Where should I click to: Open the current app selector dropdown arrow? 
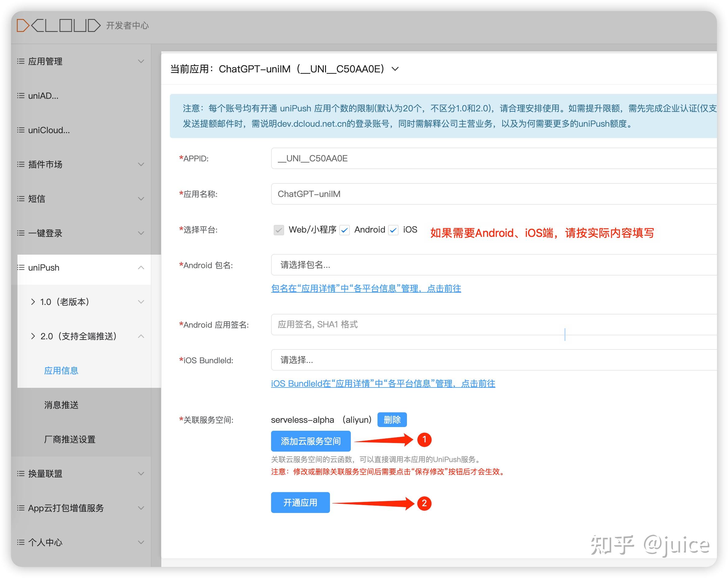(x=395, y=69)
